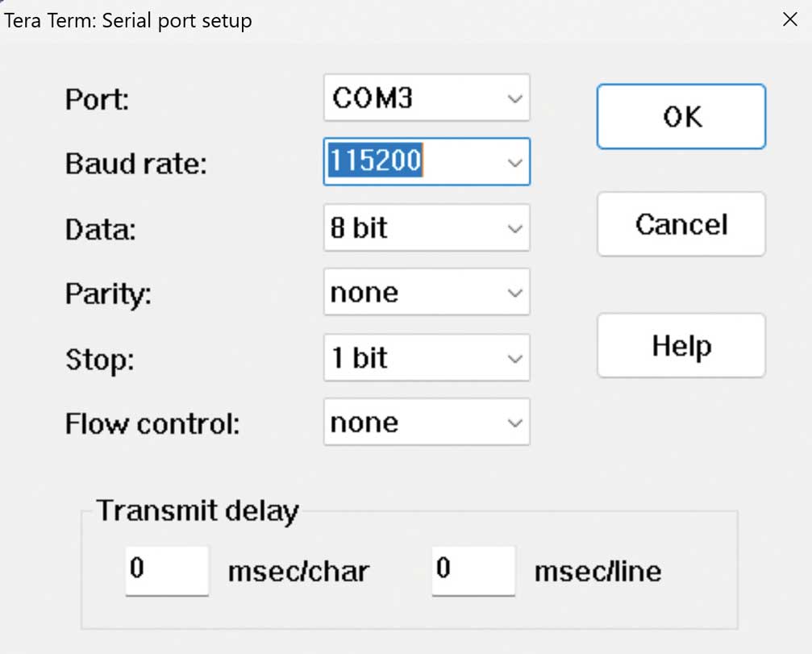Click the "Baud rate:" label
The image size is (812, 654).
click(x=135, y=165)
